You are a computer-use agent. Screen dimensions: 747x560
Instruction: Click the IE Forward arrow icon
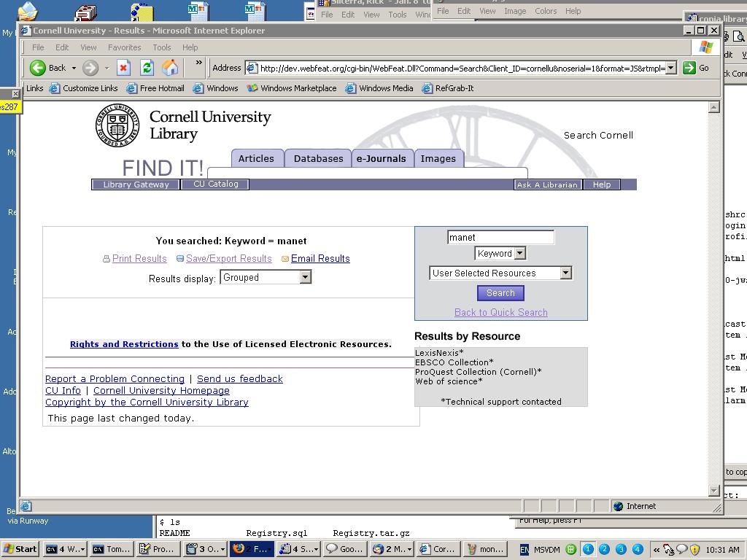pos(90,68)
